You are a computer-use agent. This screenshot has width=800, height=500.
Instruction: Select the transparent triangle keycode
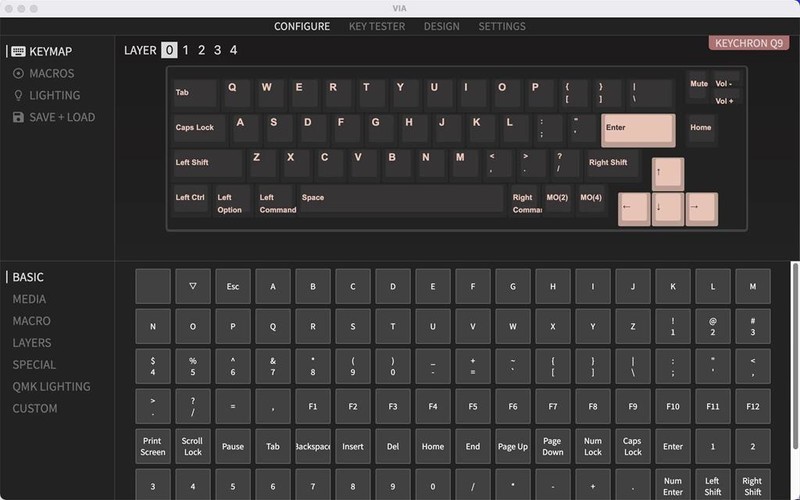193,286
